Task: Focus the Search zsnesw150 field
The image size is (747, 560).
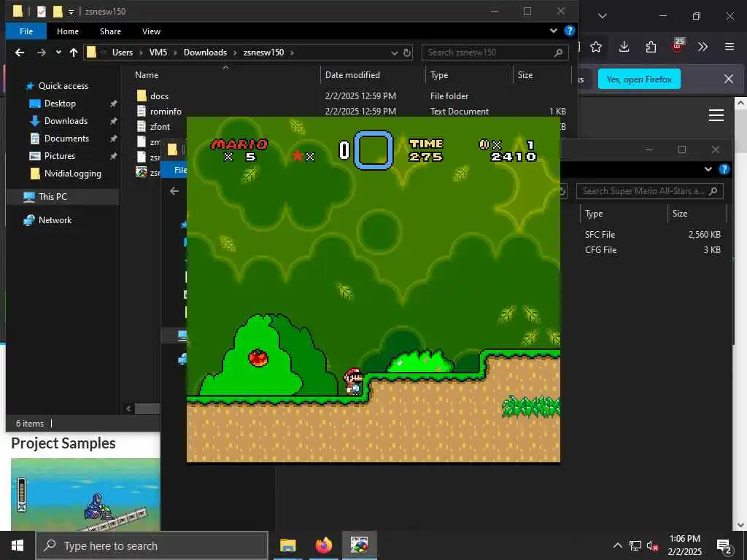Action: tap(495, 52)
